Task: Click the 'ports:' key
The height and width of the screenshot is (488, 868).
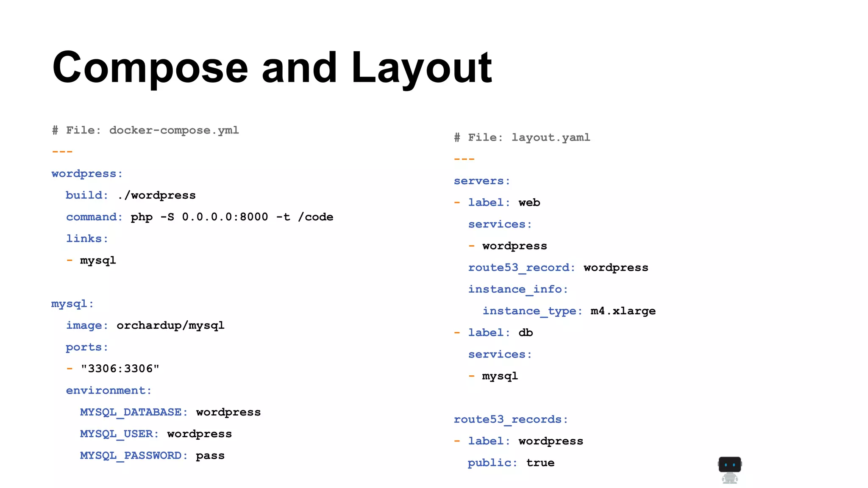Action: (87, 347)
